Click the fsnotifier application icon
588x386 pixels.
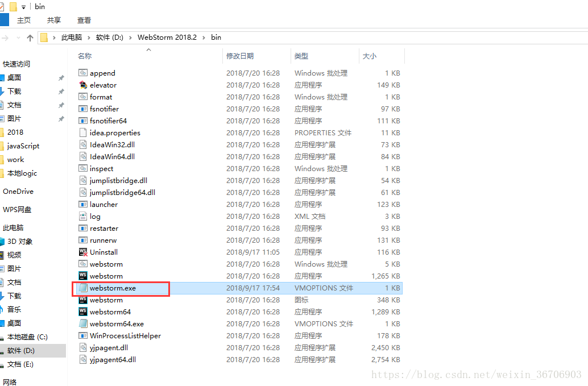point(83,109)
